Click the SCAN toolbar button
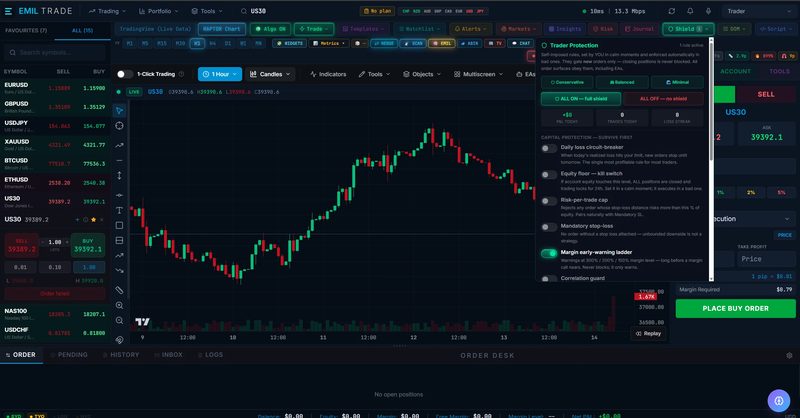800x418 pixels. tap(413, 43)
